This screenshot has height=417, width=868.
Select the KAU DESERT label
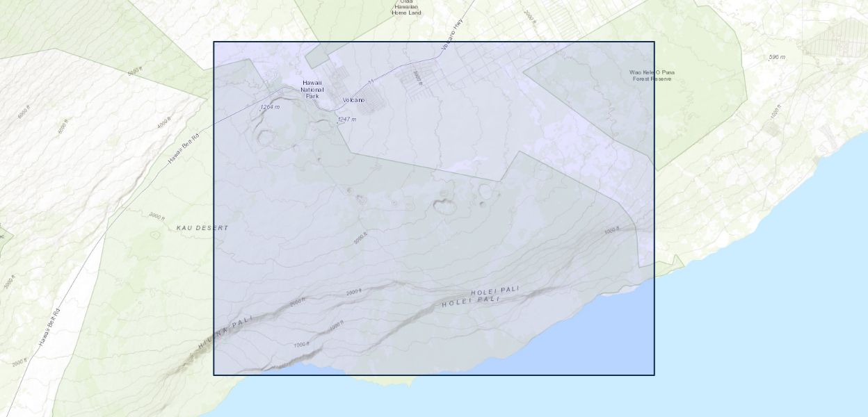(202, 228)
